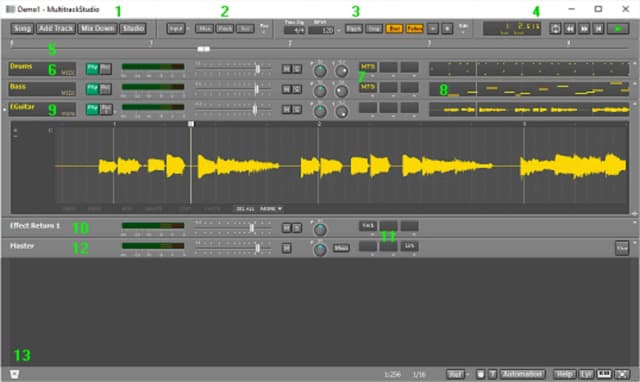
Task: Open the Studio menu
Action: click(133, 28)
